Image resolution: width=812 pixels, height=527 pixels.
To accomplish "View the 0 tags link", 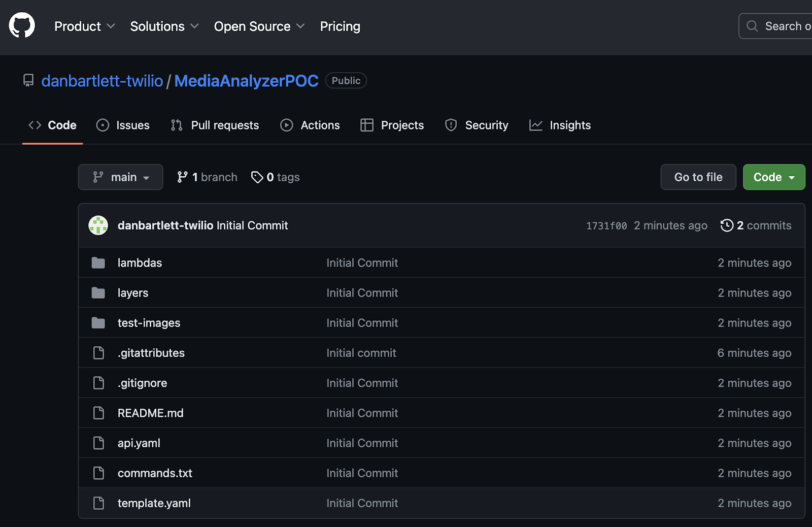I will [276, 177].
